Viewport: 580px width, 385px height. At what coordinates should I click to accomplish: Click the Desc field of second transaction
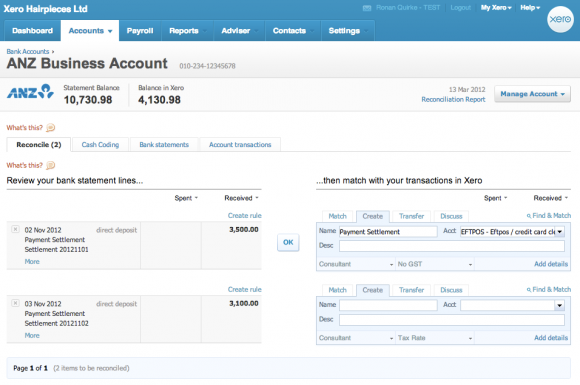(x=452, y=320)
